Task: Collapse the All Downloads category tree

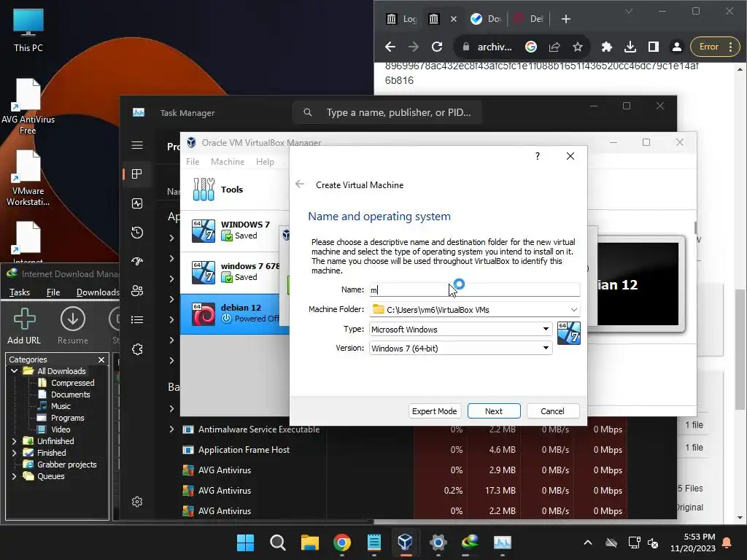Action: [15, 371]
